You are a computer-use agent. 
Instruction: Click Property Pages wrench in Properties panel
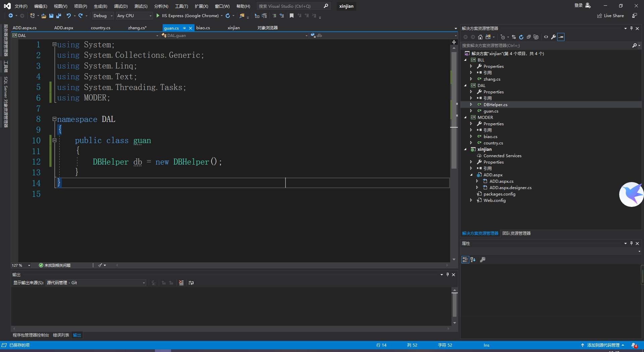tap(483, 260)
